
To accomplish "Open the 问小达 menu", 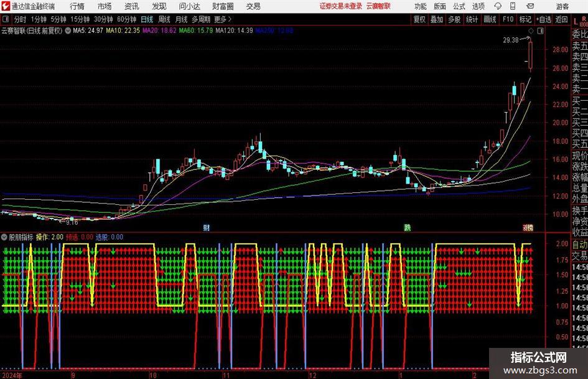I will click(x=189, y=6).
